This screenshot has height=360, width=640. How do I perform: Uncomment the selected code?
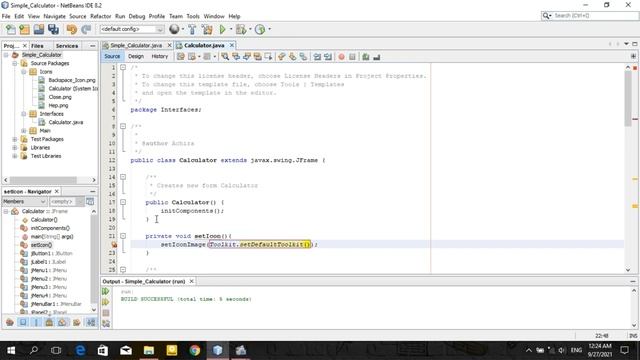[376, 57]
